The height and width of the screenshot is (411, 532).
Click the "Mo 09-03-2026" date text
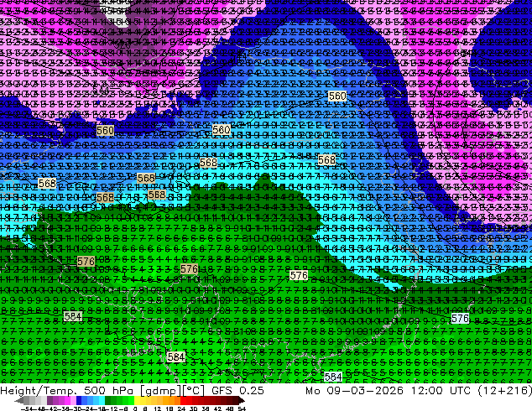pos(354,391)
